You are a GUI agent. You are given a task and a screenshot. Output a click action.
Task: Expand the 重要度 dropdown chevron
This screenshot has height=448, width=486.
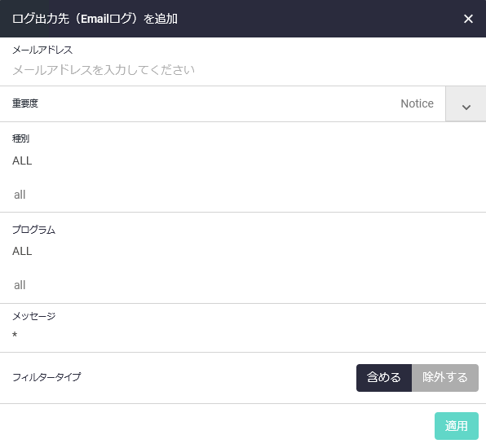[x=466, y=103]
